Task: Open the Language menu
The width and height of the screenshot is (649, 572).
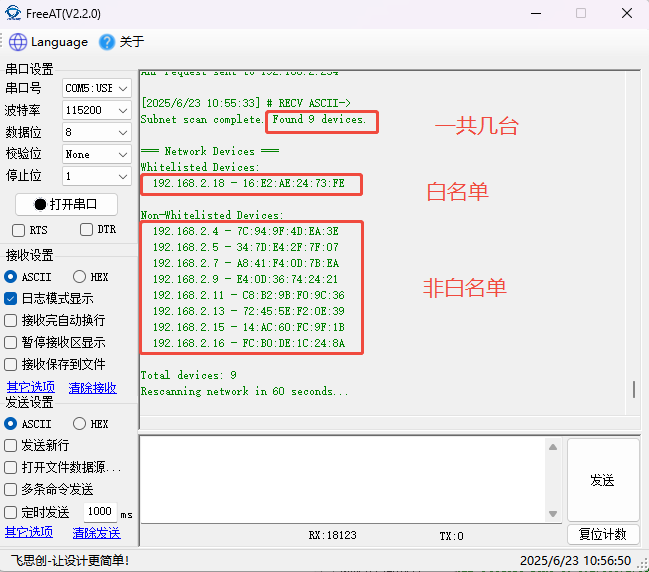Action: tap(59, 42)
